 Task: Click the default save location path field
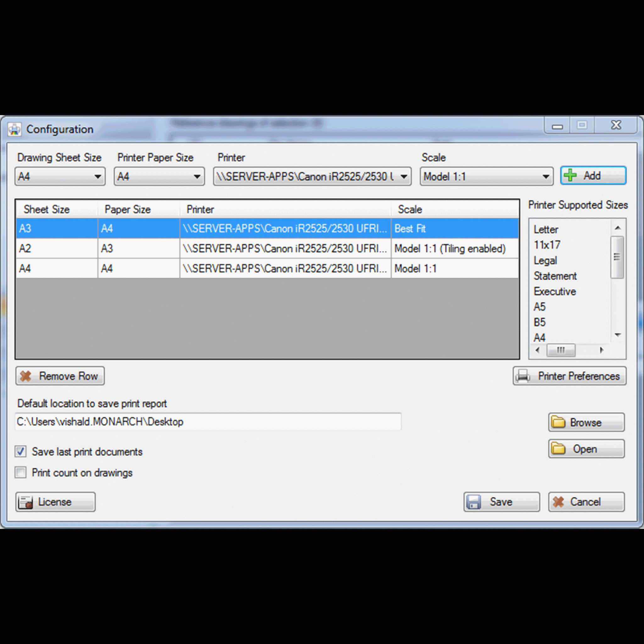point(208,422)
